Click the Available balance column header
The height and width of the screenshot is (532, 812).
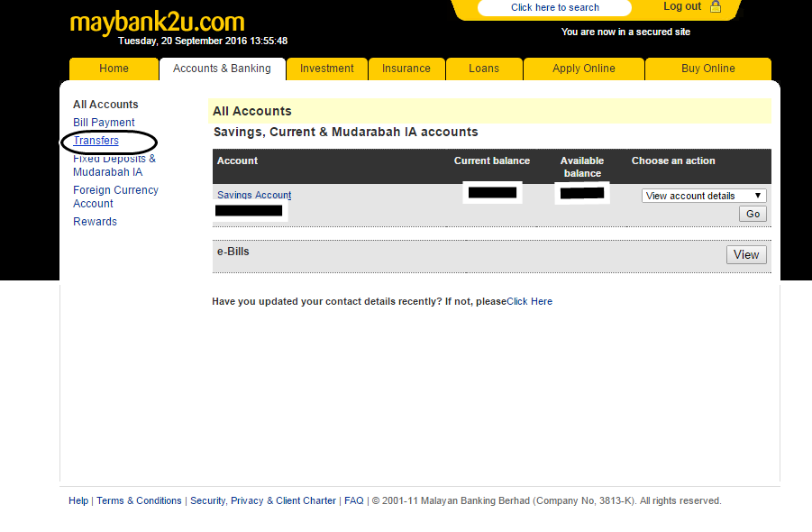click(x=582, y=167)
